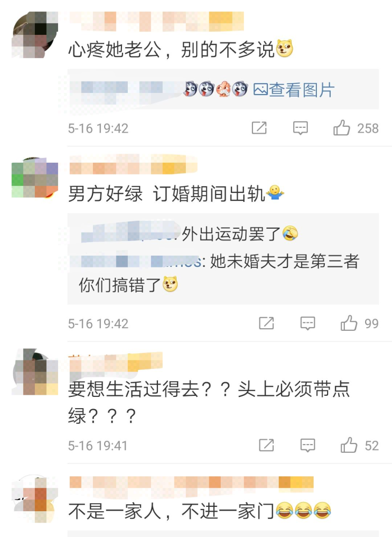The width and height of the screenshot is (392, 537).
Task: Open the 查看图片 link
Action: click(x=294, y=90)
